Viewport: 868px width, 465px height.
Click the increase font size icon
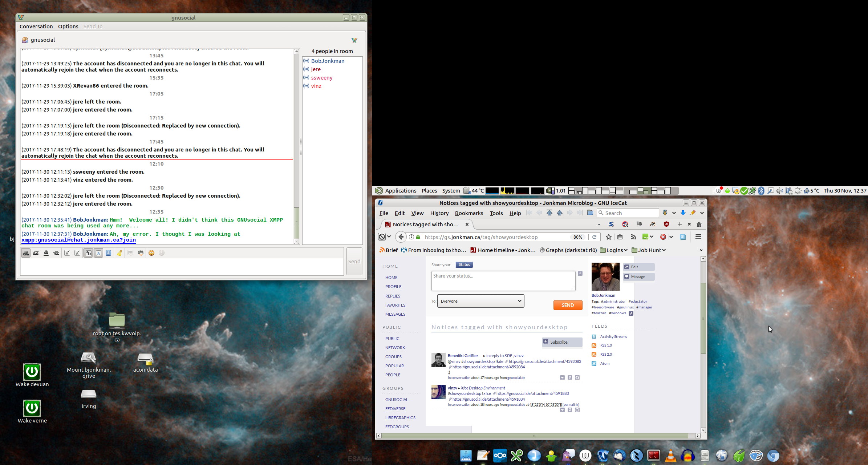pos(67,253)
